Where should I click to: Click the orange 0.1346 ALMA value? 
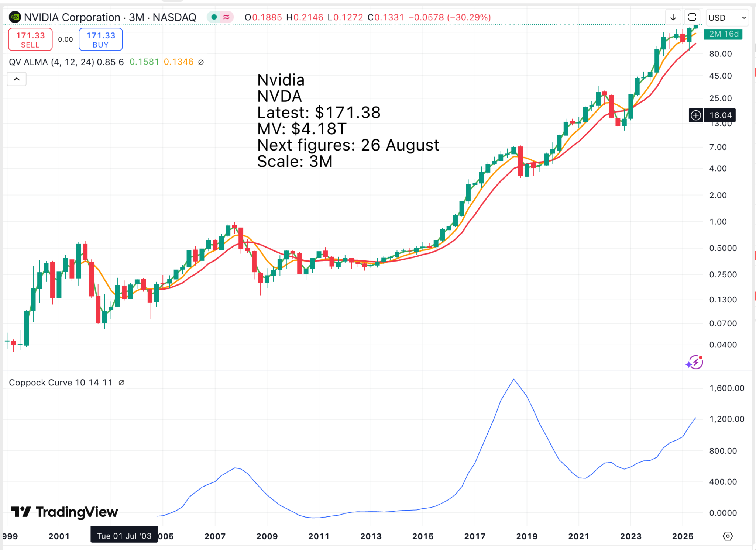pos(178,62)
